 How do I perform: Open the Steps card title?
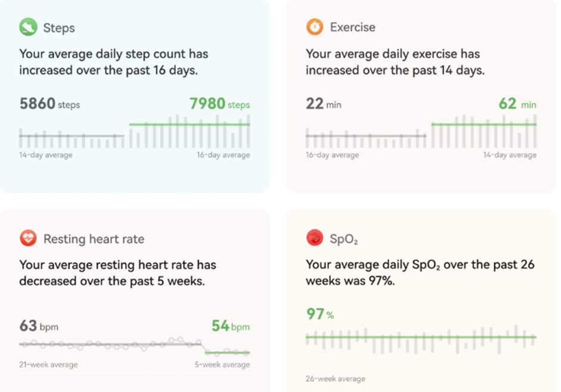pyautogui.click(x=58, y=27)
